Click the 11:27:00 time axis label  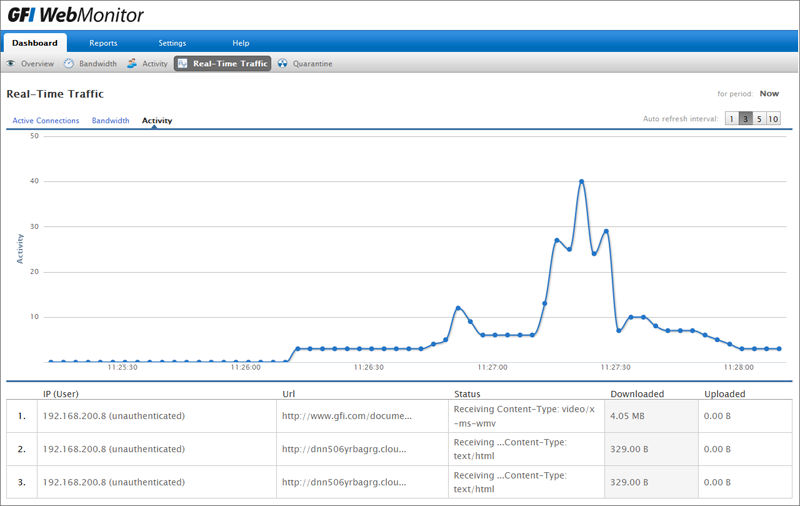click(x=492, y=367)
